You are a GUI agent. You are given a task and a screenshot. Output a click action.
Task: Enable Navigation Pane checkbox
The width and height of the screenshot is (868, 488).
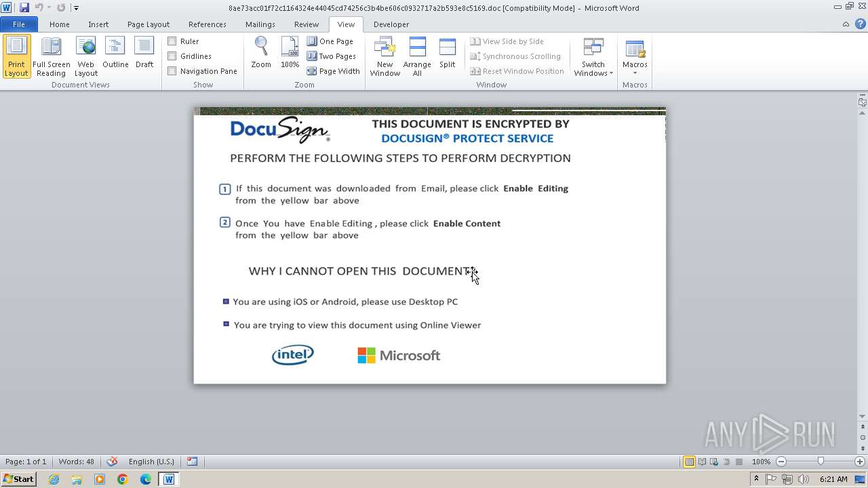point(172,71)
